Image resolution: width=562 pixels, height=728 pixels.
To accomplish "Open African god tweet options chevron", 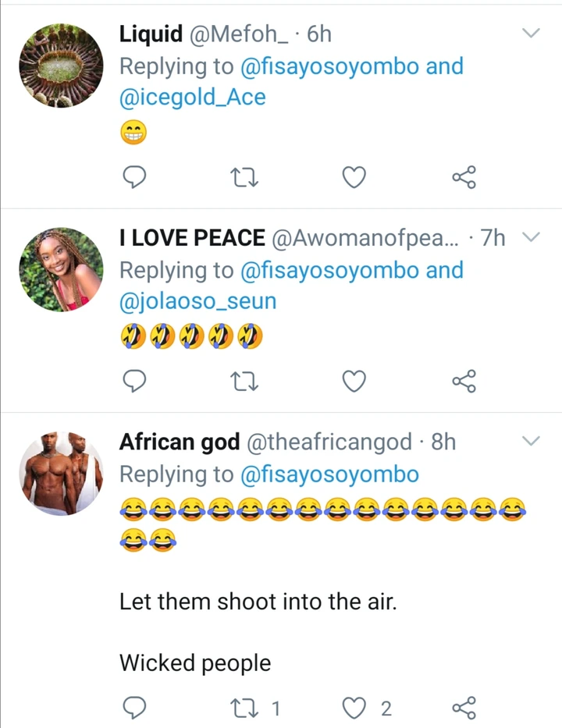I will click(x=531, y=442).
